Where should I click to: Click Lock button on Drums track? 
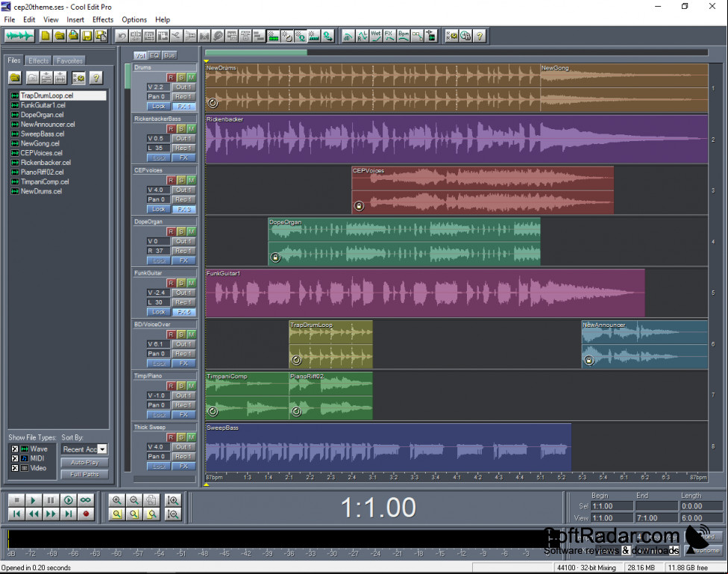point(159,107)
